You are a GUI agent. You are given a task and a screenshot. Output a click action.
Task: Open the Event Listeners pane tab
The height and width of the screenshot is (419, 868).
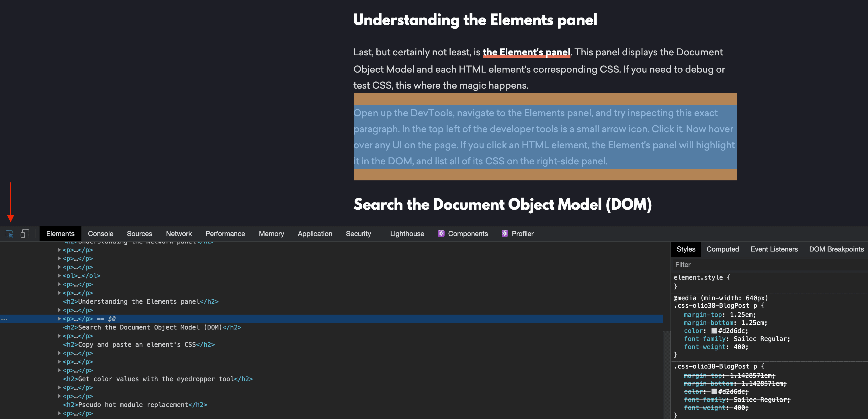point(774,249)
